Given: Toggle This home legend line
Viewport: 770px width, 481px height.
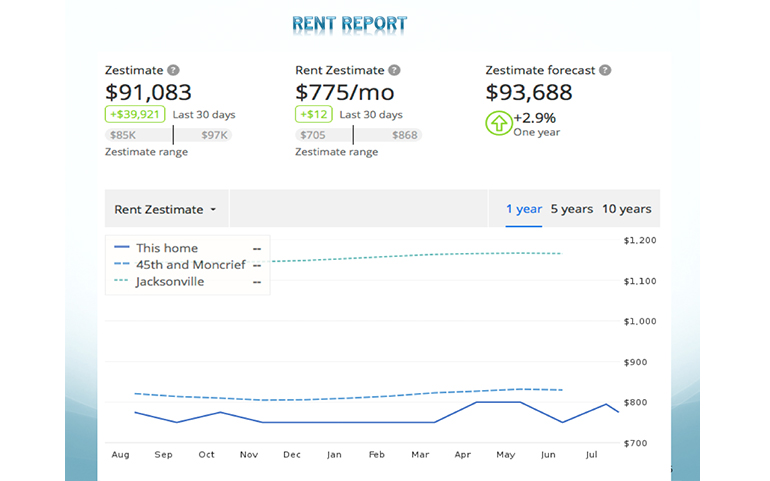Looking at the screenshot, I should click(167, 248).
